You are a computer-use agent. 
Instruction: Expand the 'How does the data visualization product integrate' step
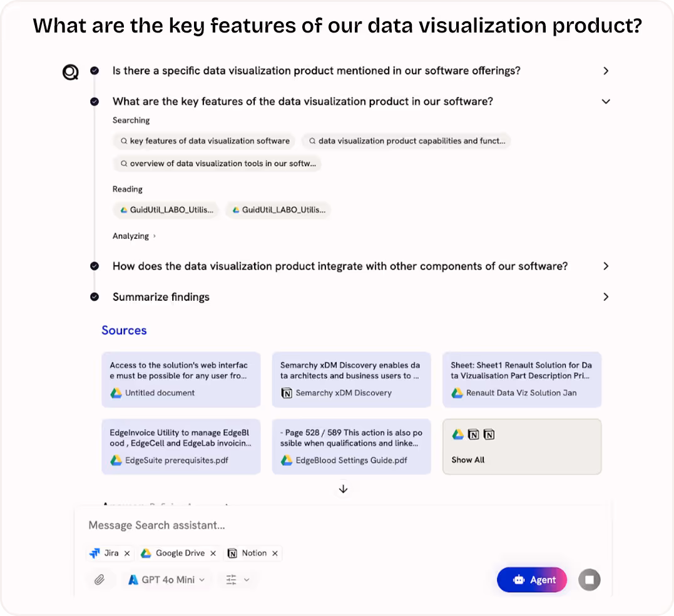[606, 266]
